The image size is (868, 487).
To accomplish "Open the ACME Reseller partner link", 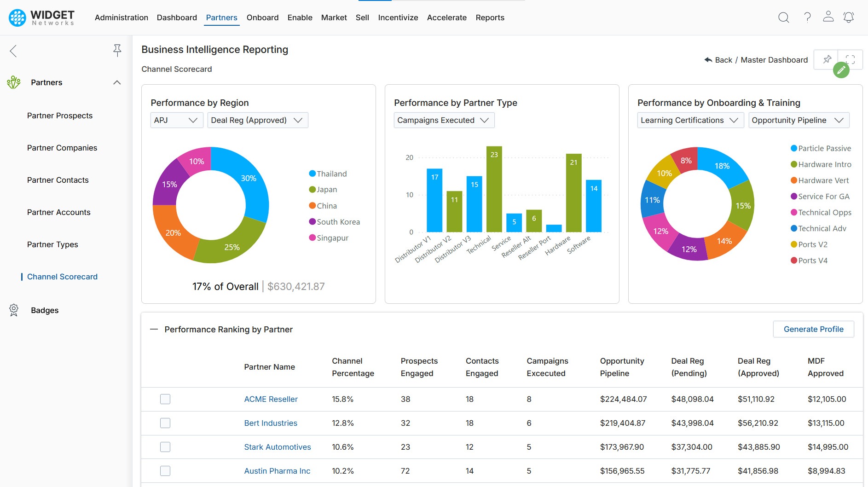I will (271, 399).
